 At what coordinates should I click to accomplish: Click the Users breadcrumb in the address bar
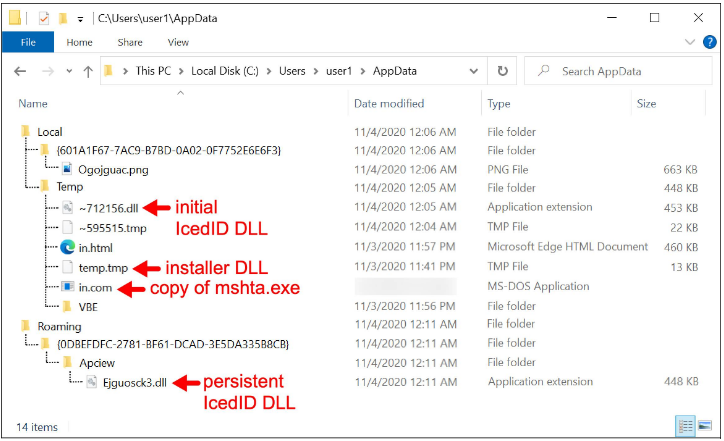click(x=292, y=72)
